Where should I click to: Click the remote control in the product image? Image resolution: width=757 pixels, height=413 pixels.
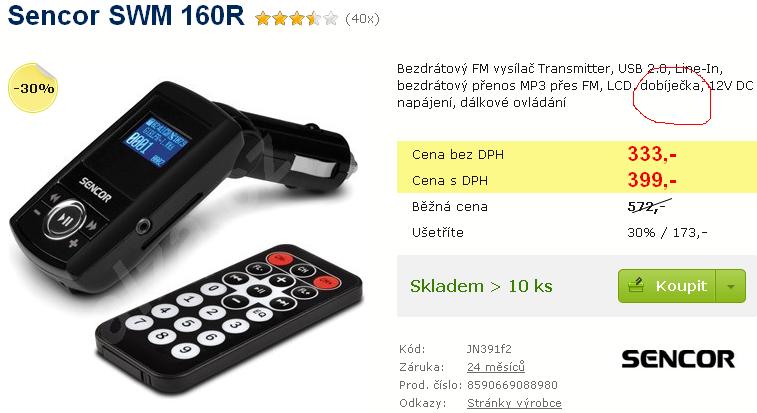coord(228,320)
